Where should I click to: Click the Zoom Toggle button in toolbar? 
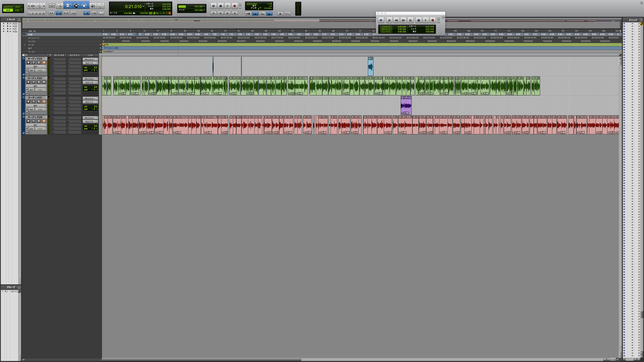(52, 6)
